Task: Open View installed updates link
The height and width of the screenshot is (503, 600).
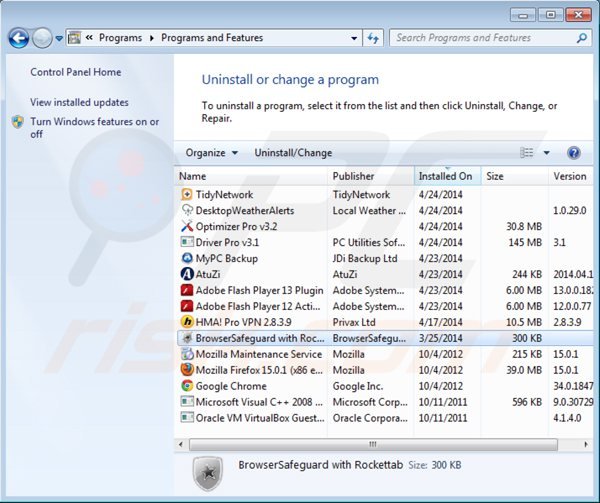Action: [x=79, y=102]
